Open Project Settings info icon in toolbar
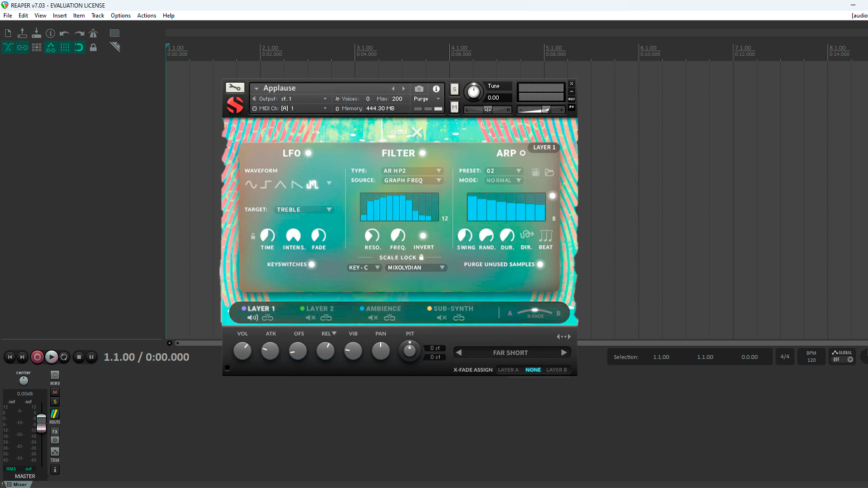This screenshot has width=868, height=488. (50, 33)
